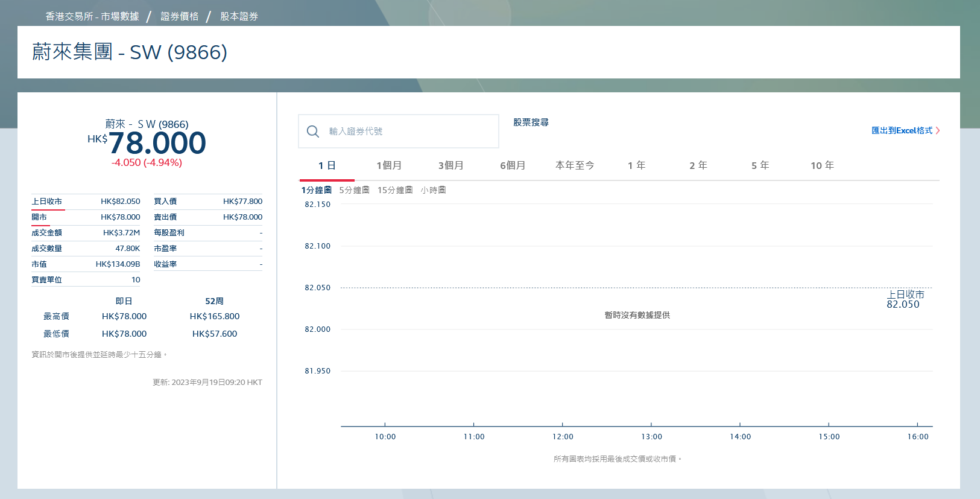Image resolution: width=980 pixels, height=499 pixels.
Task: Click the 82.150 price axis label
Action: pos(318,205)
